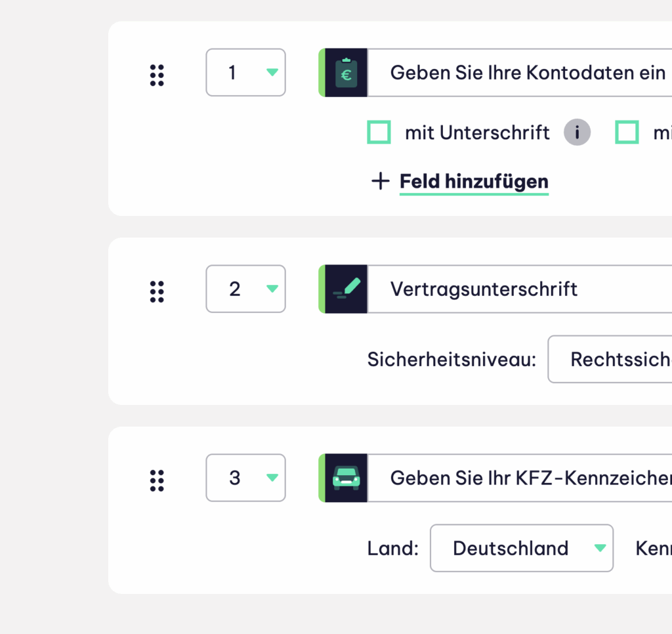Viewport: 672px width, 634px height.
Task: Tick the second checkbox after the info icon
Action: [x=627, y=132]
